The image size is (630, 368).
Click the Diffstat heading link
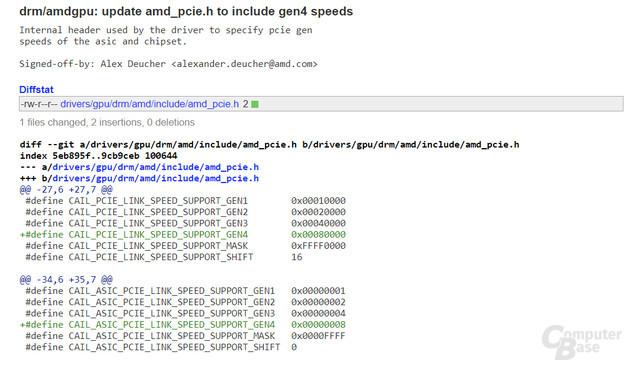36,90
